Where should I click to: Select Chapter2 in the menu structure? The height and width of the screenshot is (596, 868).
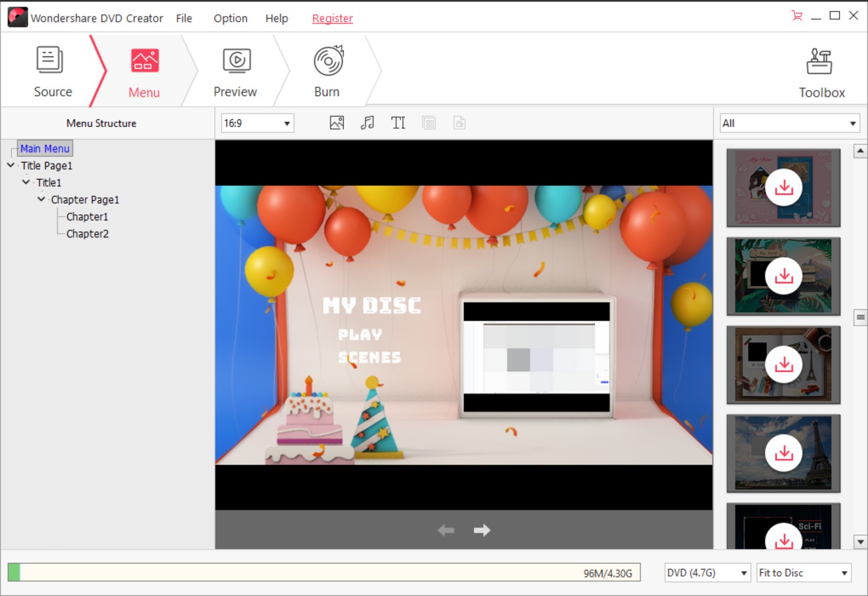(x=87, y=233)
